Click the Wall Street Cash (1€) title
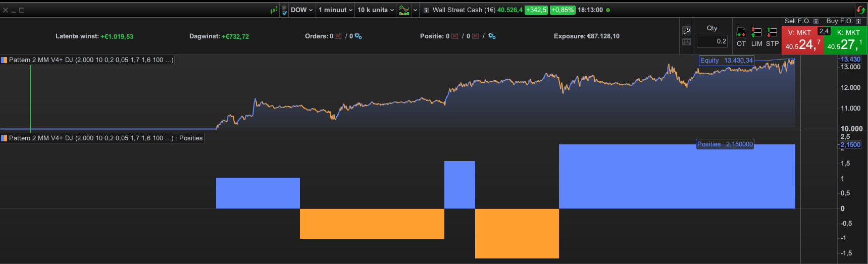Viewport: 868px width, 264px height. [464, 10]
